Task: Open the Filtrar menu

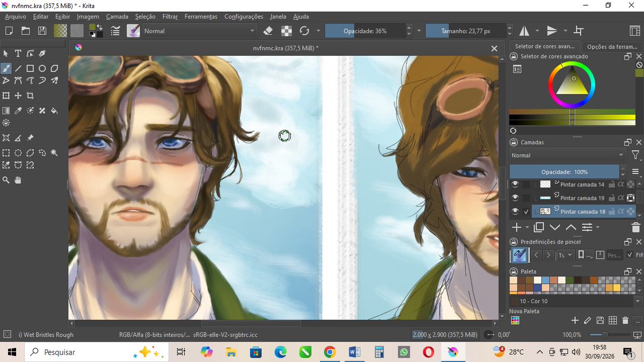Action: (170, 17)
